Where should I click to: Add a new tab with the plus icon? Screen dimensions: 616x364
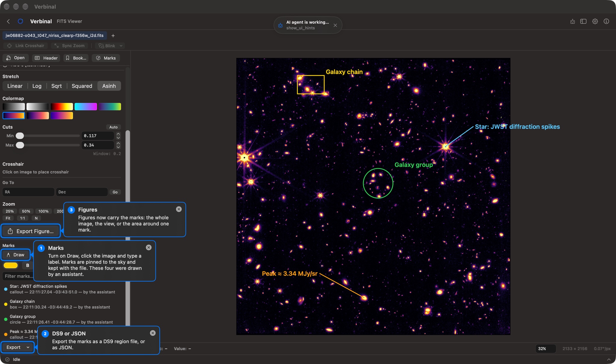pyautogui.click(x=113, y=35)
